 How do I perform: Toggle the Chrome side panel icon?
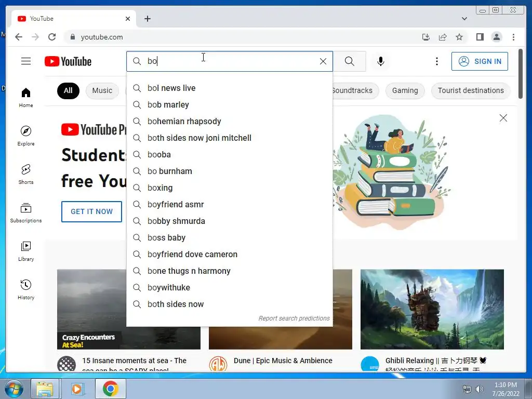[480, 37]
